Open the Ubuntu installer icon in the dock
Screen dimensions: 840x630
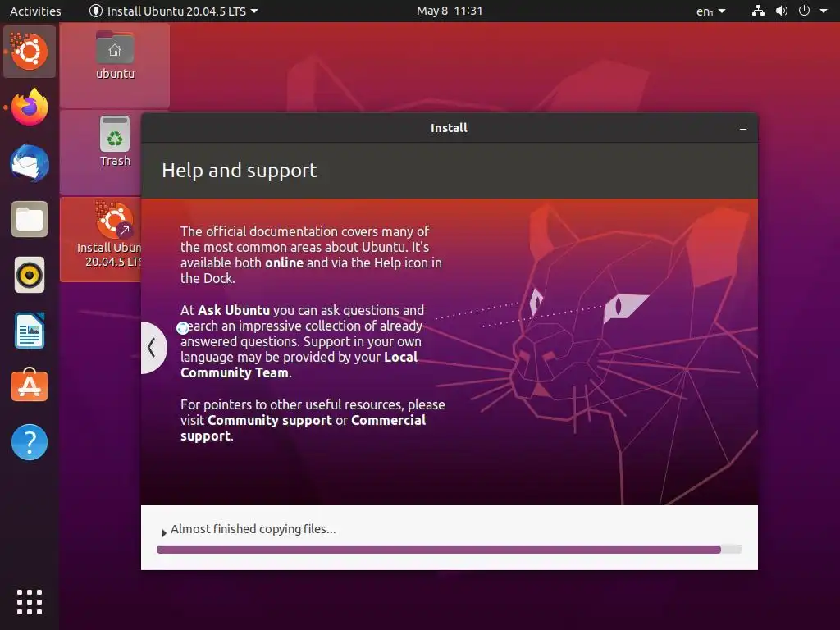coord(30,52)
